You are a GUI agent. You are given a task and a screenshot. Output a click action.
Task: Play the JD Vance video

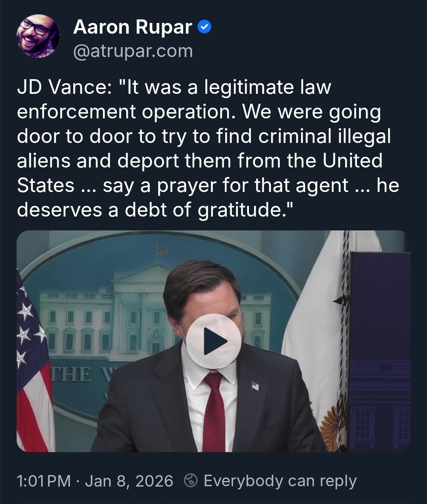(214, 341)
